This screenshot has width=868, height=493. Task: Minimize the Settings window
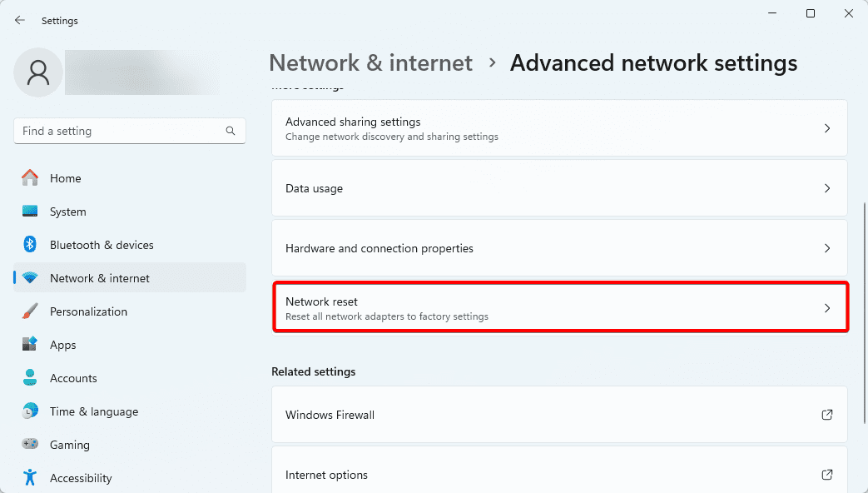772,13
